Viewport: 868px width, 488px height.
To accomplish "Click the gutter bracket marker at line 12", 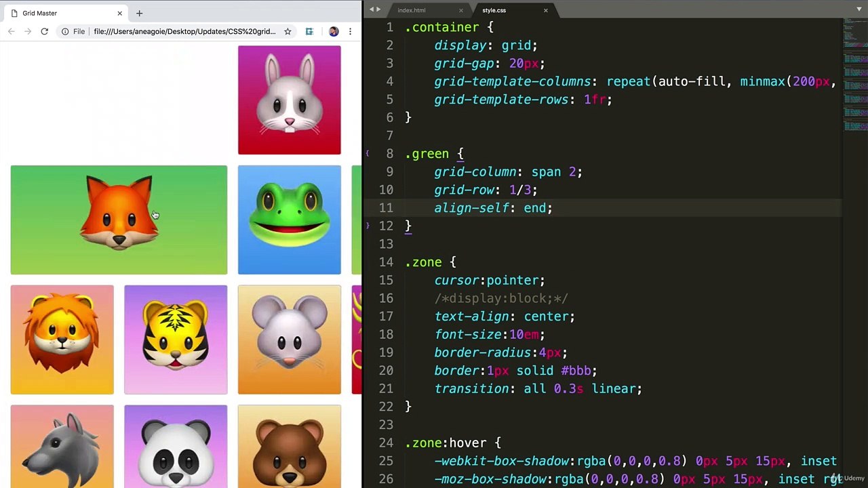I will (368, 225).
